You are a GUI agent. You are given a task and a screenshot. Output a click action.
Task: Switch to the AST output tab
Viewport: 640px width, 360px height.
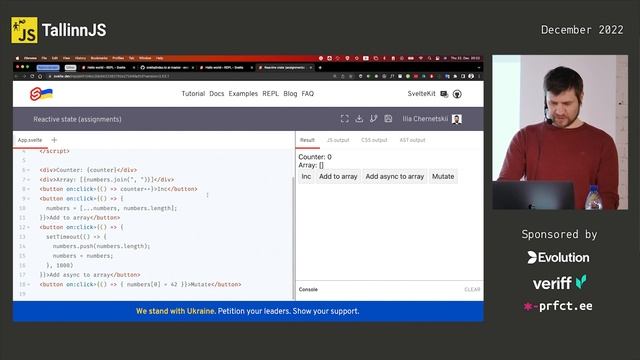click(412, 140)
